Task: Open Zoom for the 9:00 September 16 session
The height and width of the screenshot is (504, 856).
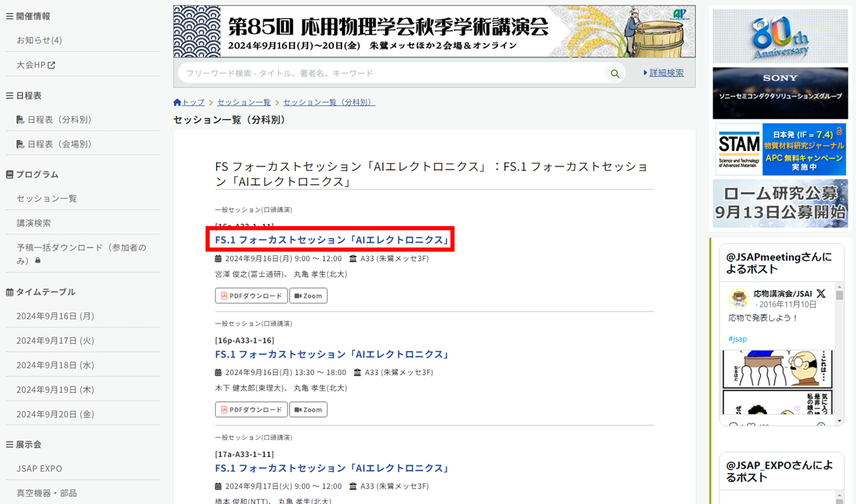Action: point(308,296)
